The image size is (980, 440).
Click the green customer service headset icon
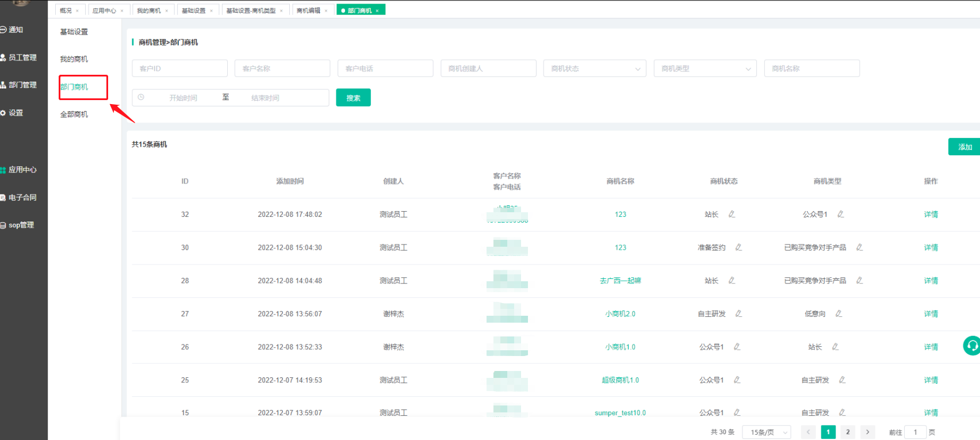tap(971, 346)
